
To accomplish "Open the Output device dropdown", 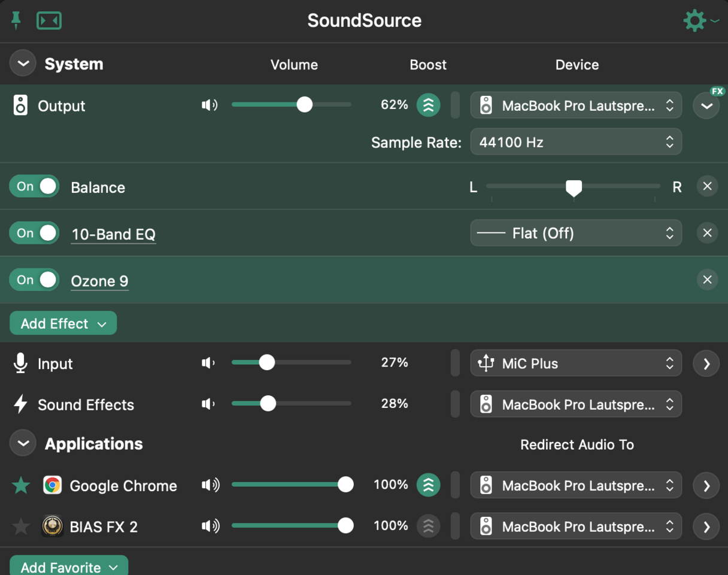I will (576, 106).
